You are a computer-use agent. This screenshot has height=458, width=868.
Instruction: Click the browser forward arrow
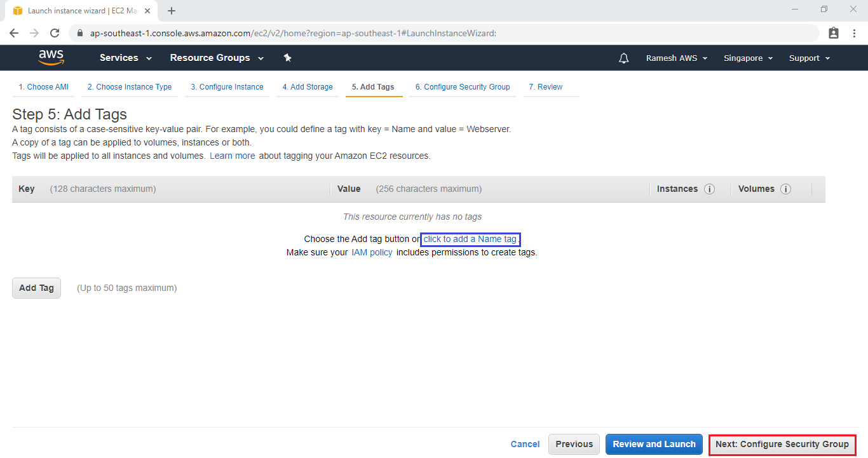coord(34,33)
